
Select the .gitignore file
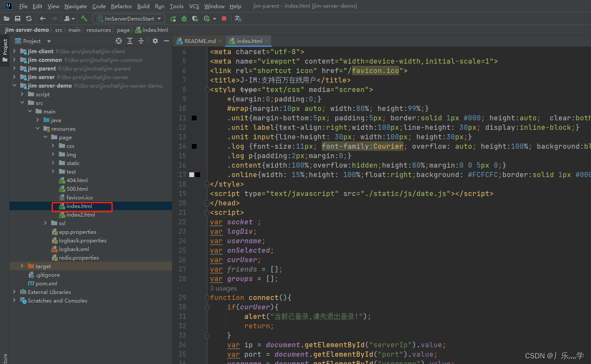tap(47, 275)
